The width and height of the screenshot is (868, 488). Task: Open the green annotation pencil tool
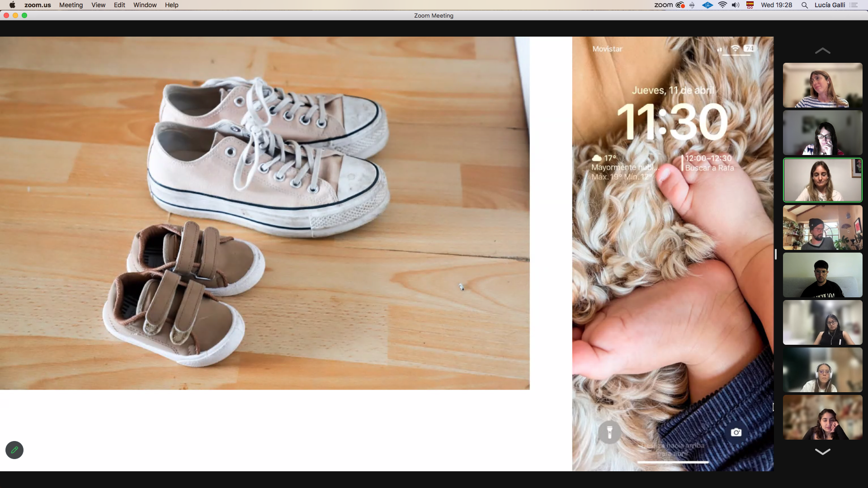(x=14, y=450)
